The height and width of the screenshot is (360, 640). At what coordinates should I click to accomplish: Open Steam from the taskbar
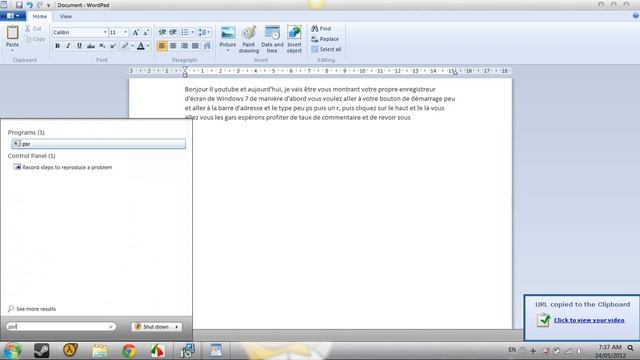click(41, 350)
